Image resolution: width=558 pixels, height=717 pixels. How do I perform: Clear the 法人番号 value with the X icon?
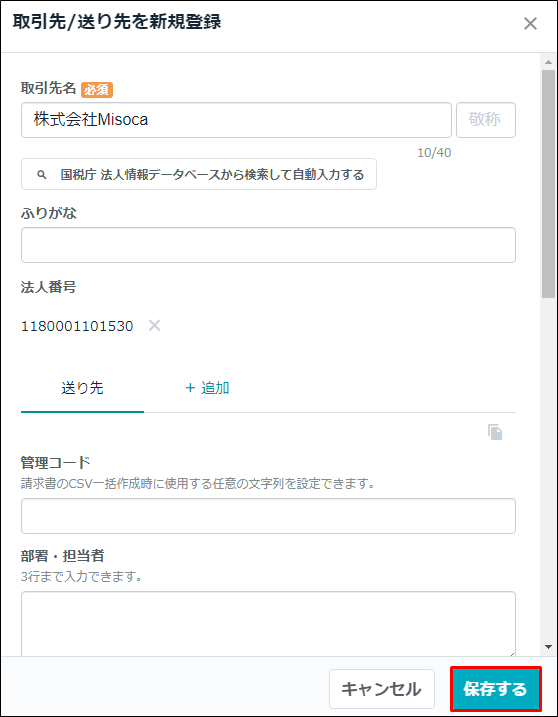155,326
